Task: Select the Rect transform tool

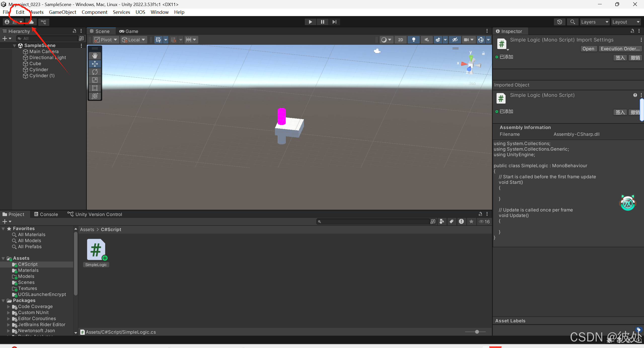Action: point(95,88)
